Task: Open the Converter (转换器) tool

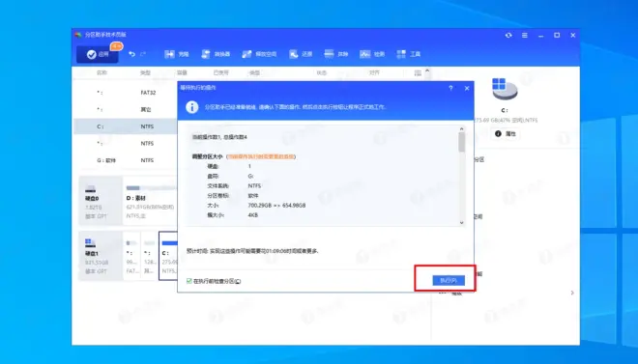Action: (216, 54)
